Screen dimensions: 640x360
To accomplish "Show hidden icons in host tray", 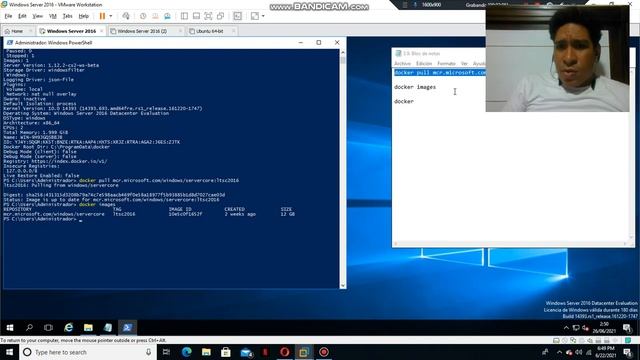I will point(559,352).
